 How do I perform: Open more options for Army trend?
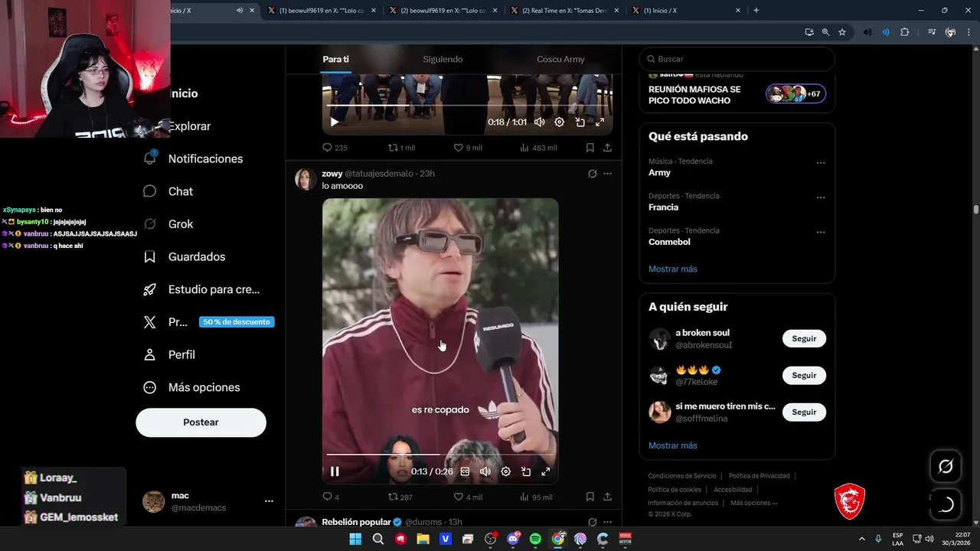821,162
